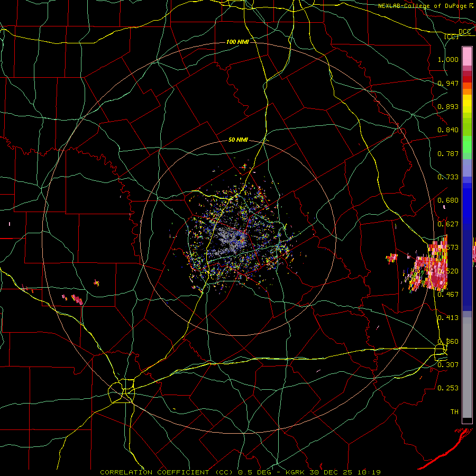Click the small pink echo southwest near the 100 NMI ring
The height and width of the screenshot is (476, 476).
point(77,300)
